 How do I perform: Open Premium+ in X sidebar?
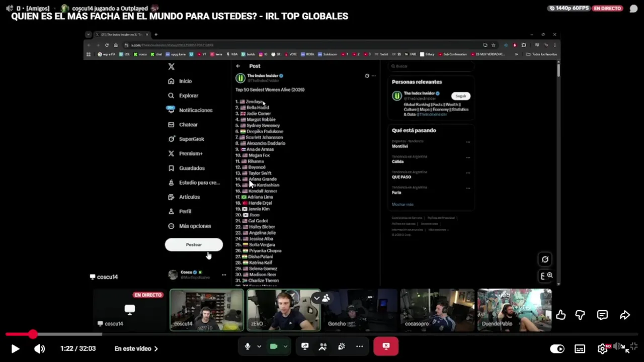coord(185,153)
